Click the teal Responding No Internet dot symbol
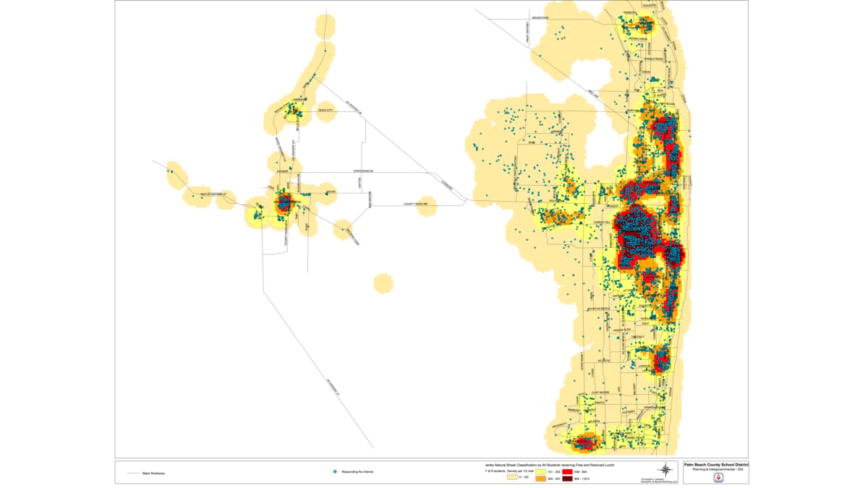Image resolution: width=868 pixels, height=488 pixels. 335,472
